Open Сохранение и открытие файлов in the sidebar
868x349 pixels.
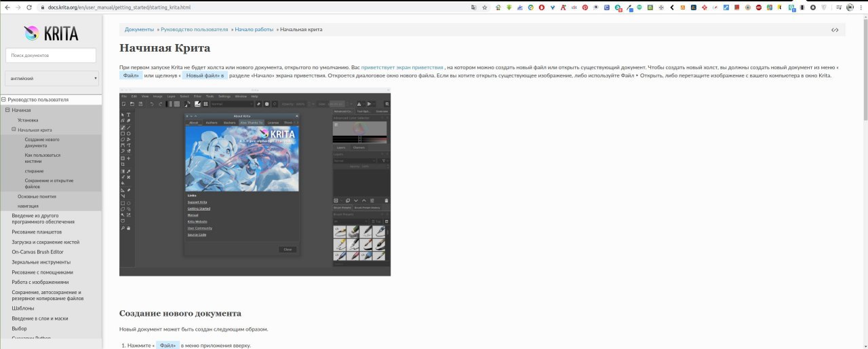tap(49, 183)
